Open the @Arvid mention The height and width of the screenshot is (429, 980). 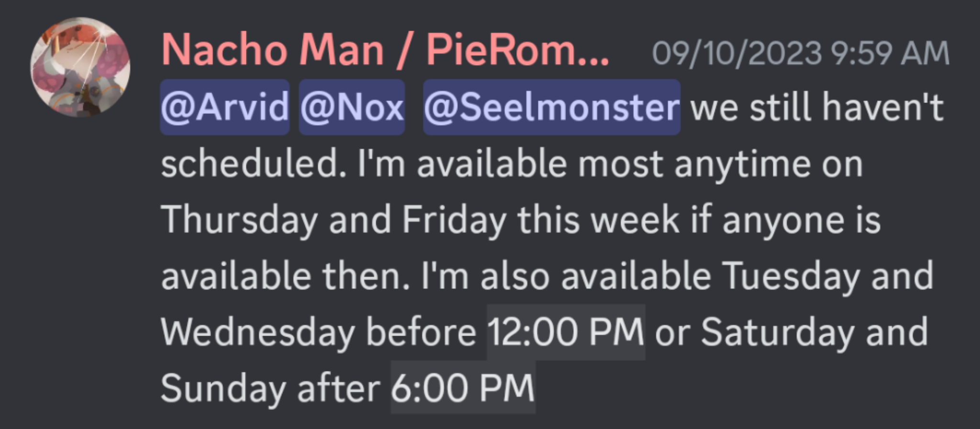point(225,107)
